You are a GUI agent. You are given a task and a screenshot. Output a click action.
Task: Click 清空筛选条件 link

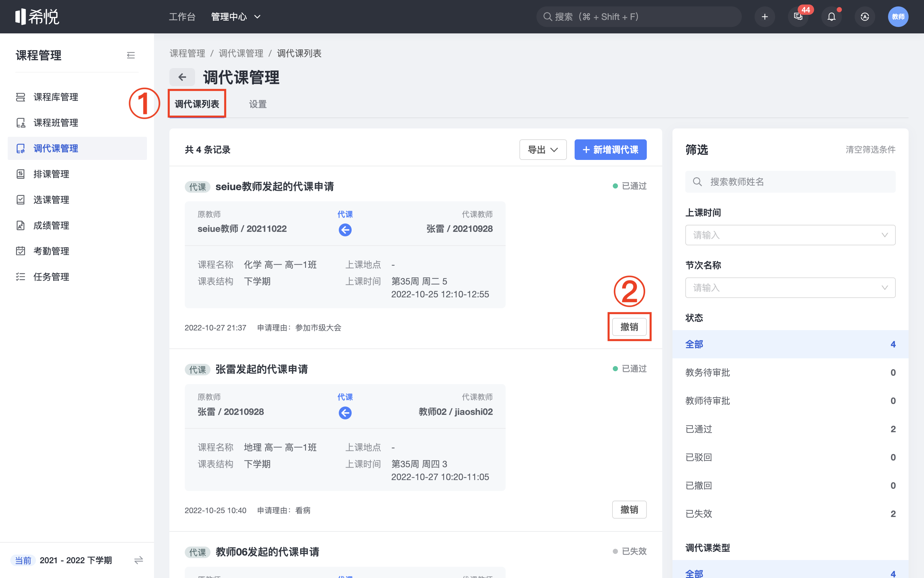coord(870,150)
